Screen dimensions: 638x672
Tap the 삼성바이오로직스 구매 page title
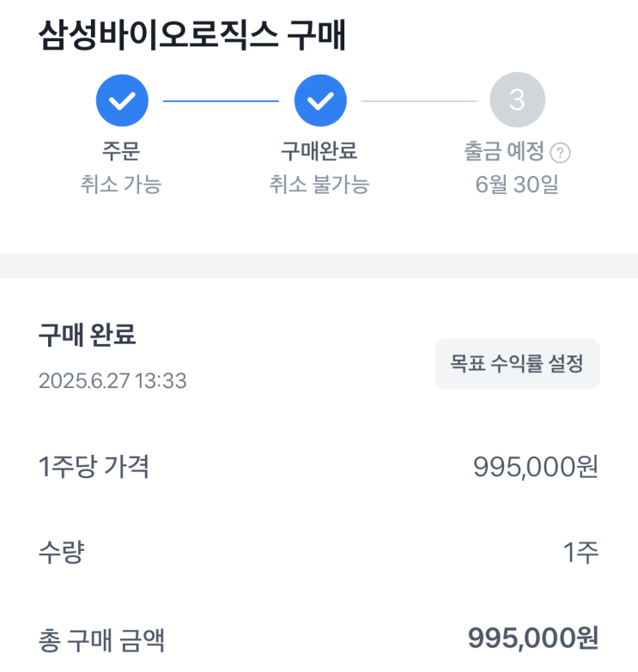191,36
